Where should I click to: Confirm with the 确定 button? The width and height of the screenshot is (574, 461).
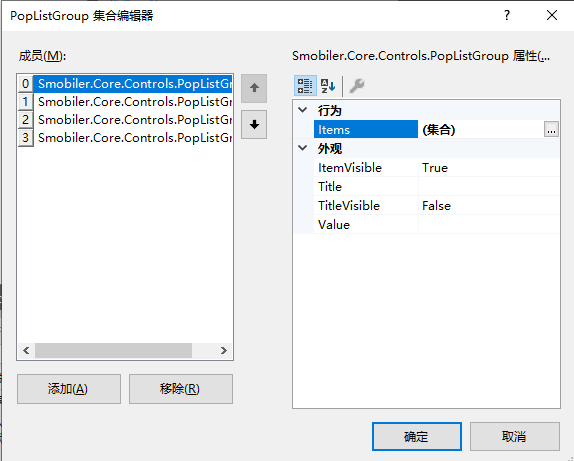point(417,436)
